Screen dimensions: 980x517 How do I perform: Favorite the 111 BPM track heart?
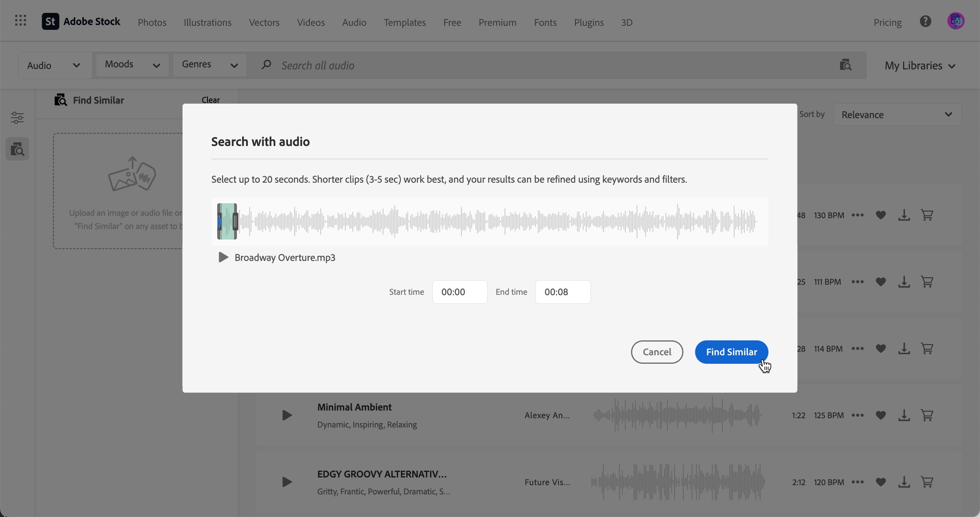pyautogui.click(x=881, y=282)
